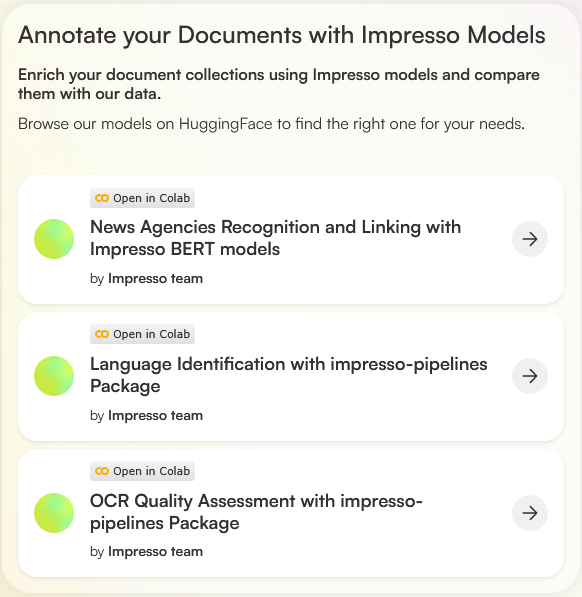Click Impresso team author on Language Identification card
The height and width of the screenshot is (597, 582).
(155, 415)
